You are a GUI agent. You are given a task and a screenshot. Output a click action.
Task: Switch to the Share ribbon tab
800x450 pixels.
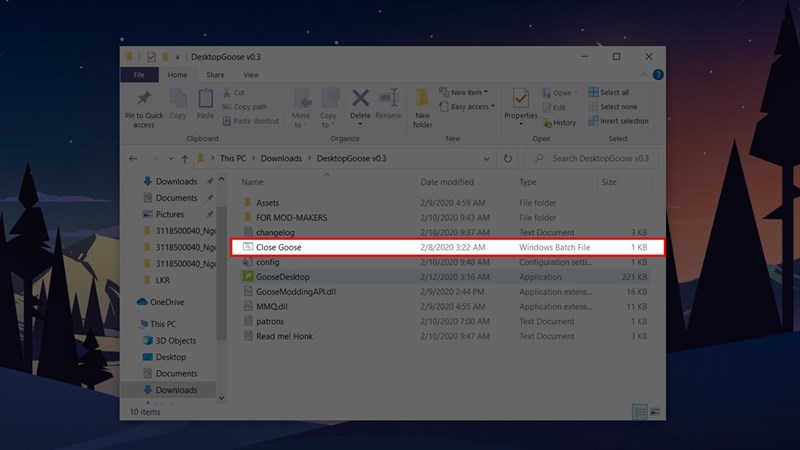point(215,75)
